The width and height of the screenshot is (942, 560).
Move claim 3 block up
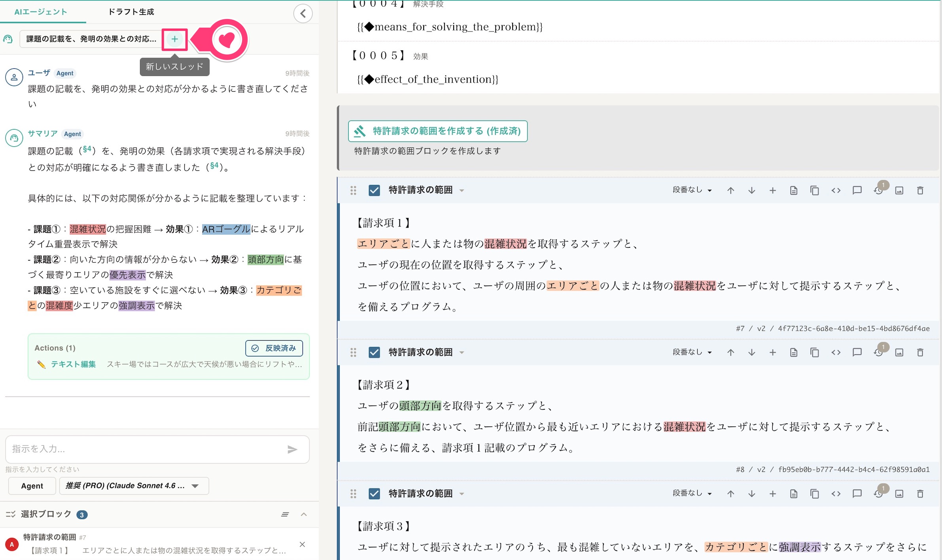[x=730, y=494]
